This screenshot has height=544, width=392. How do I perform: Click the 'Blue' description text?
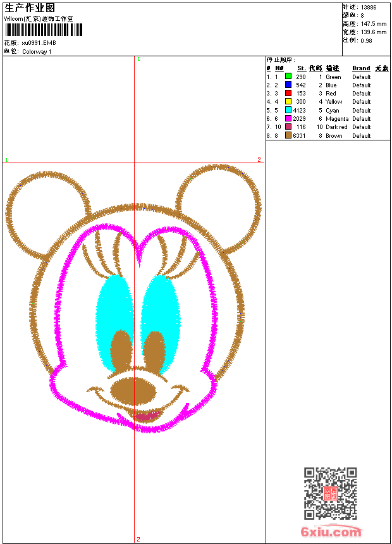[x=331, y=85]
